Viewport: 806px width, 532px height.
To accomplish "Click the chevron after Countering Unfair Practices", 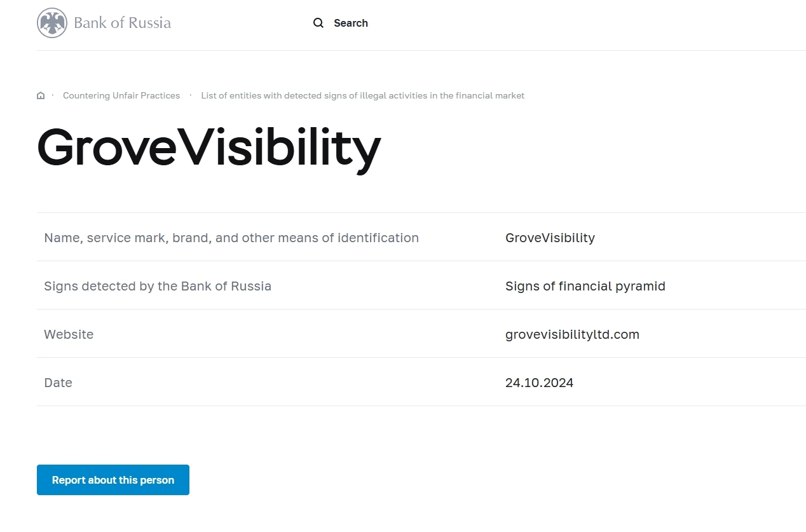I will 191,95.
